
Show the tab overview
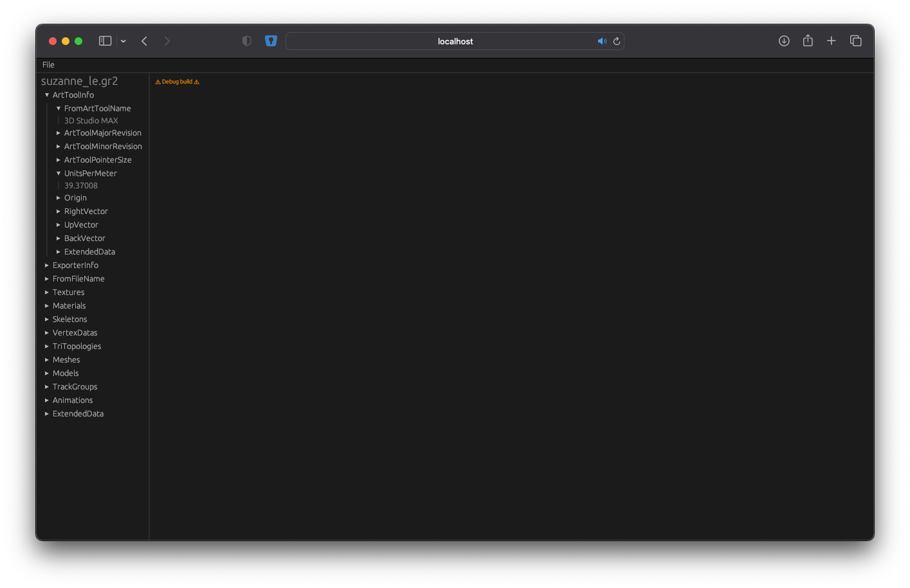coord(856,41)
